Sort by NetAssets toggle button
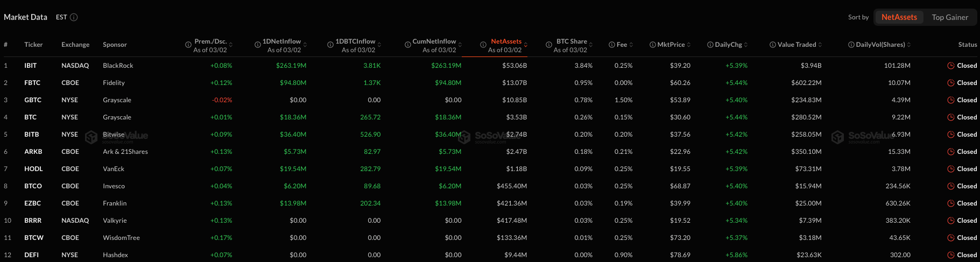This screenshot has width=980, height=262. pyautogui.click(x=899, y=17)
